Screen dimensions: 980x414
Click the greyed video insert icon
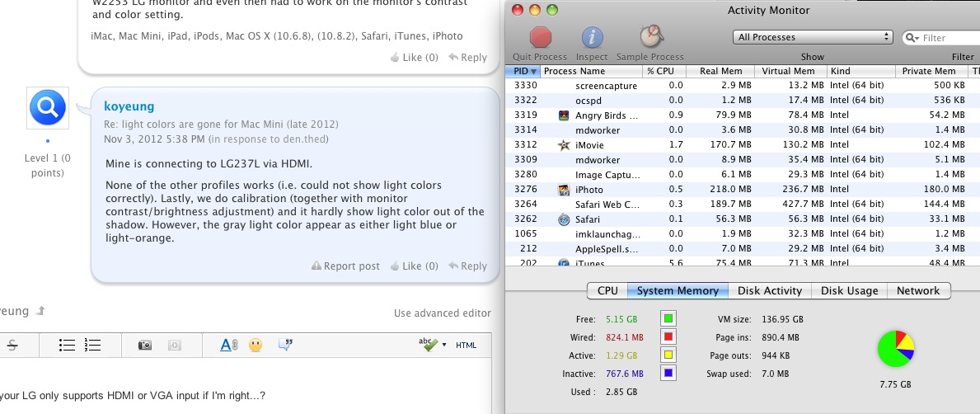point(175,346)
